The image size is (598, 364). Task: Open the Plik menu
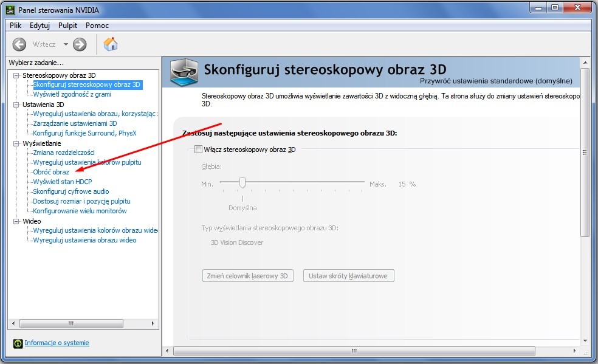click(16, 26)
